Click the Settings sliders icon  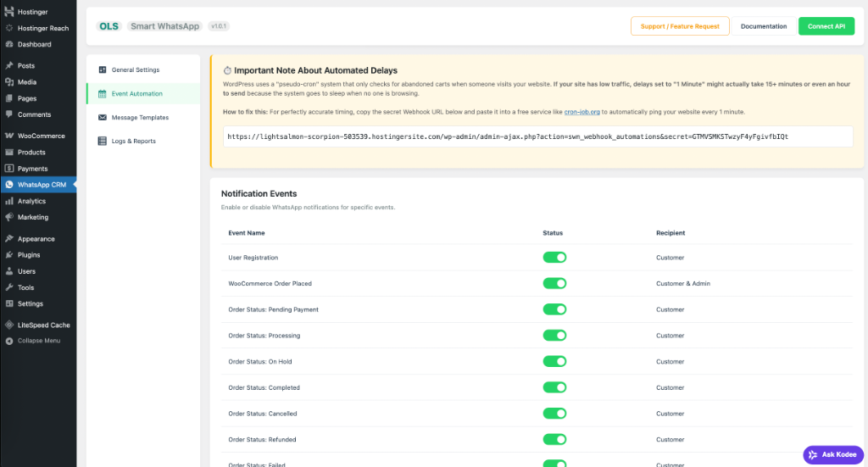coord(8,303)
